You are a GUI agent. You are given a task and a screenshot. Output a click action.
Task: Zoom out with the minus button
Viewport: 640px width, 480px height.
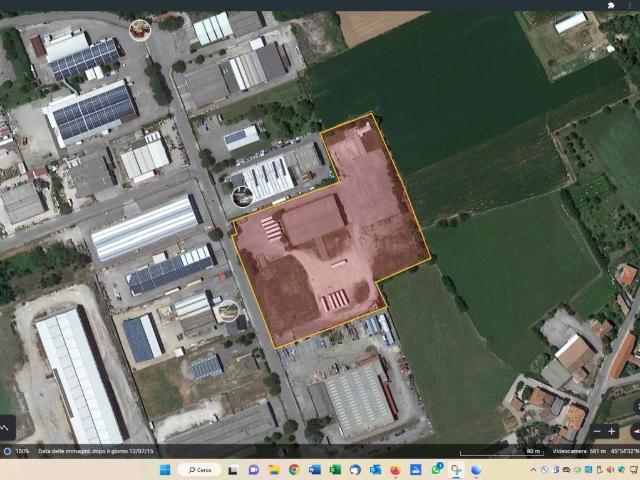(x=597, y=431)
